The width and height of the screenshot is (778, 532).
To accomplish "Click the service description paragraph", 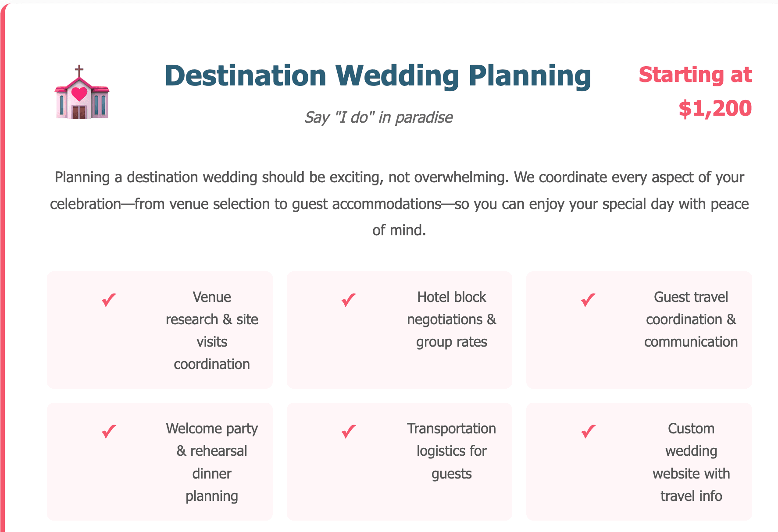I will 399,204.
